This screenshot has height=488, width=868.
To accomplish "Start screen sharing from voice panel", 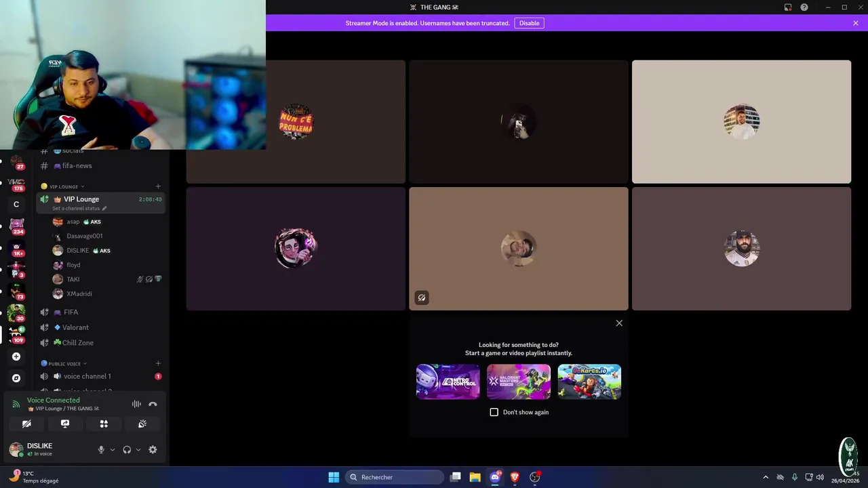I will click(65, 424).
